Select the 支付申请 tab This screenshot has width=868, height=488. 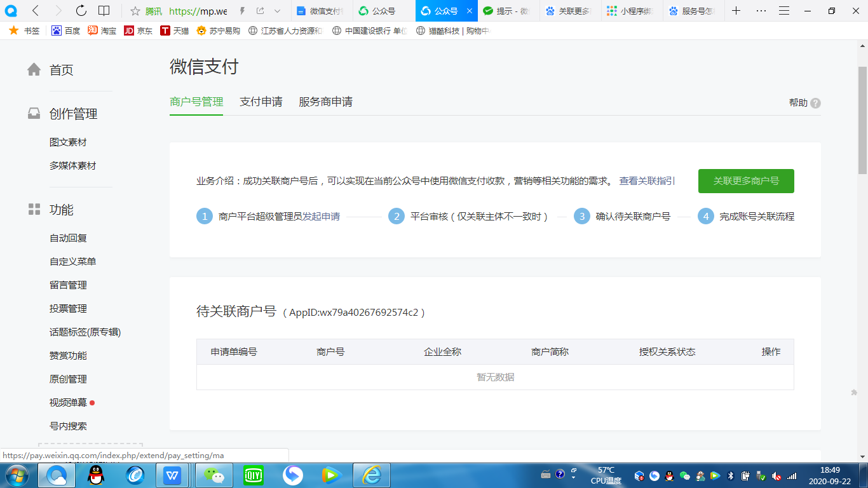pos(261,102)
